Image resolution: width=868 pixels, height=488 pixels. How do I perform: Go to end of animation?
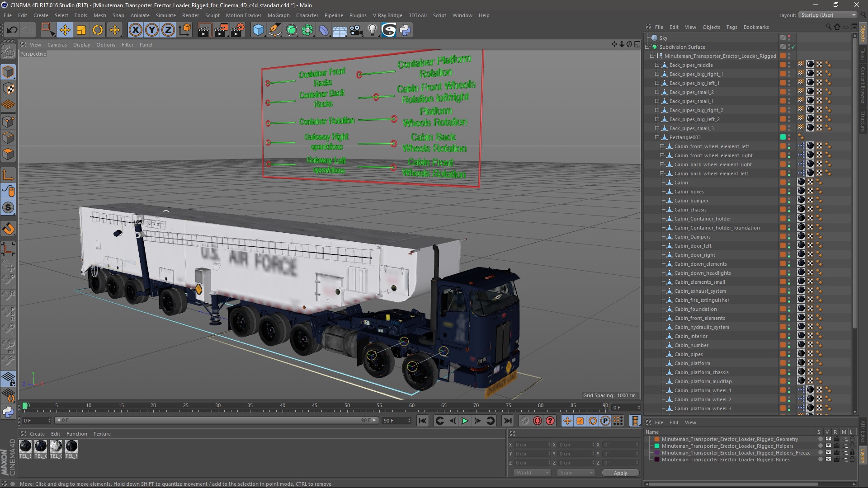pos(508,421)
